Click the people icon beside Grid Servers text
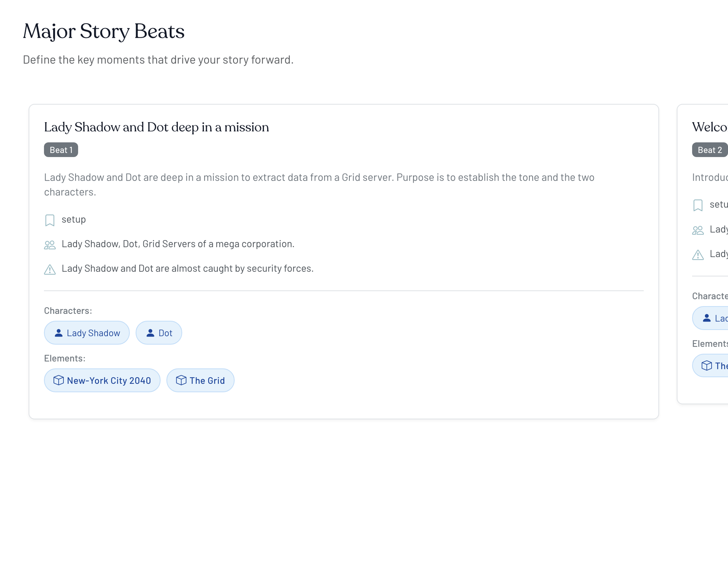The width and height of the screenshot is (728, 575). pyautogui.click(x=50, y=245)
